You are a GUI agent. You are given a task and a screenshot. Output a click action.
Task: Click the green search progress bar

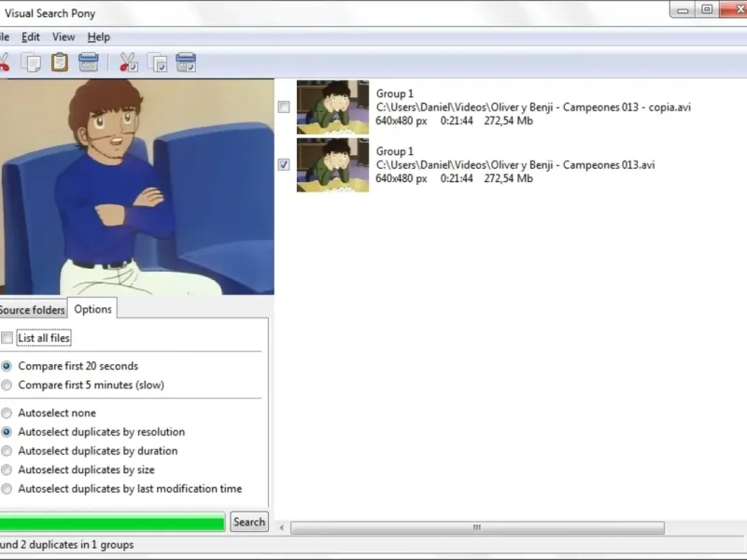click(x=112, y=522)
